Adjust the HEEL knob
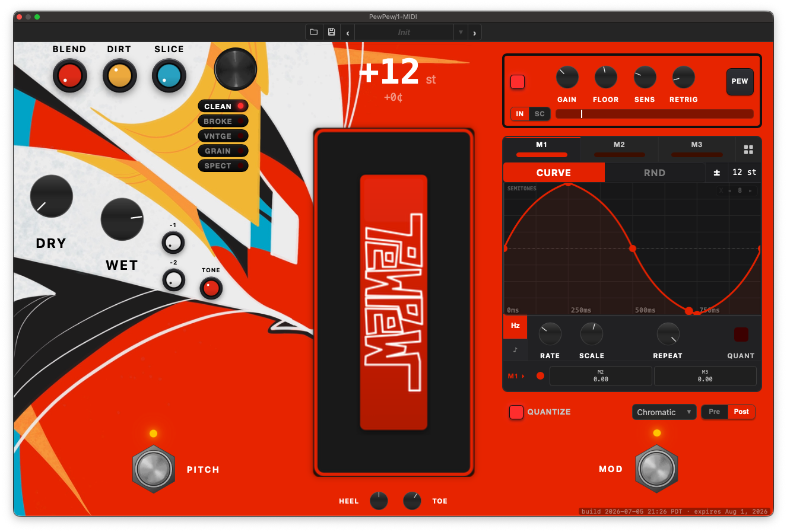The image size is (787, 532). 379,501
